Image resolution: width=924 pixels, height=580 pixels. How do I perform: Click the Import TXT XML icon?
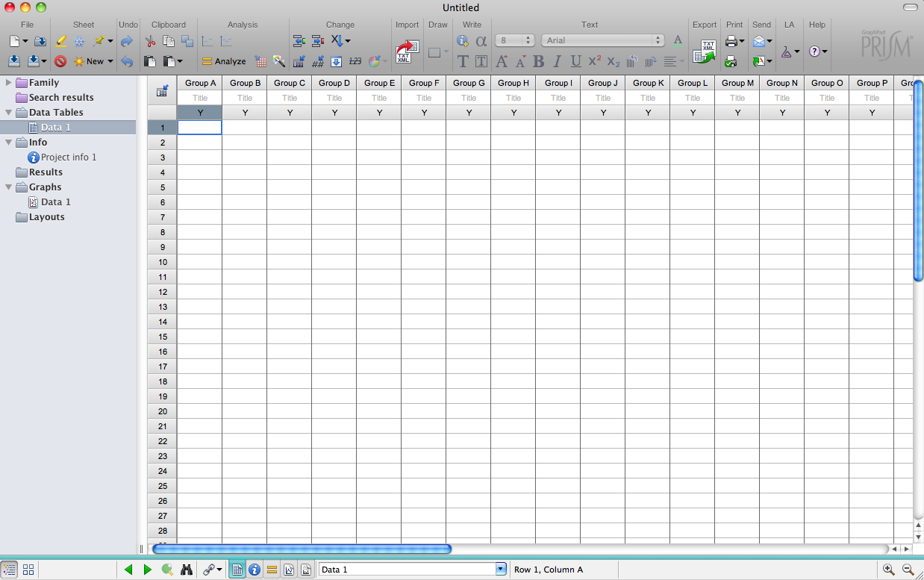coord(406,52)
